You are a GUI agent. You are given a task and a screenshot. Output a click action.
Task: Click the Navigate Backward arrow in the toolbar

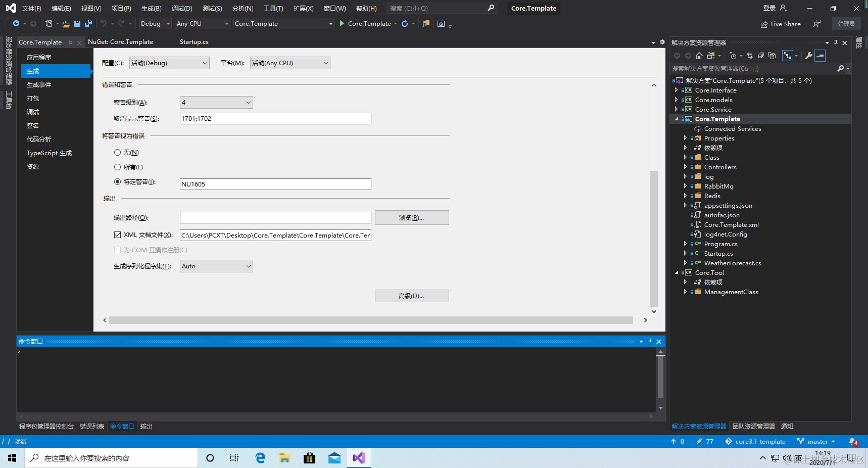pos(16,24)
